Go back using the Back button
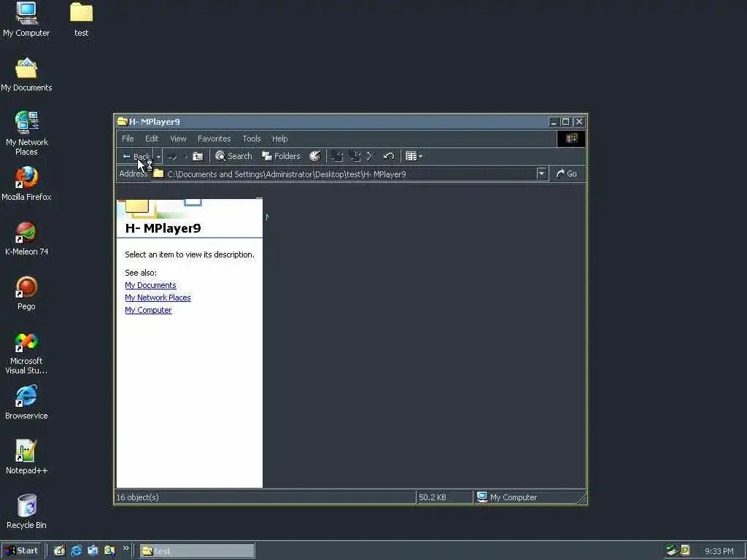Screen dimensions: 747x560 (x=136, y=156)
